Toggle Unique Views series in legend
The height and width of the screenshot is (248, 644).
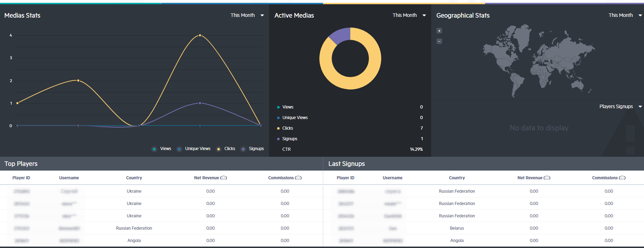193,149
